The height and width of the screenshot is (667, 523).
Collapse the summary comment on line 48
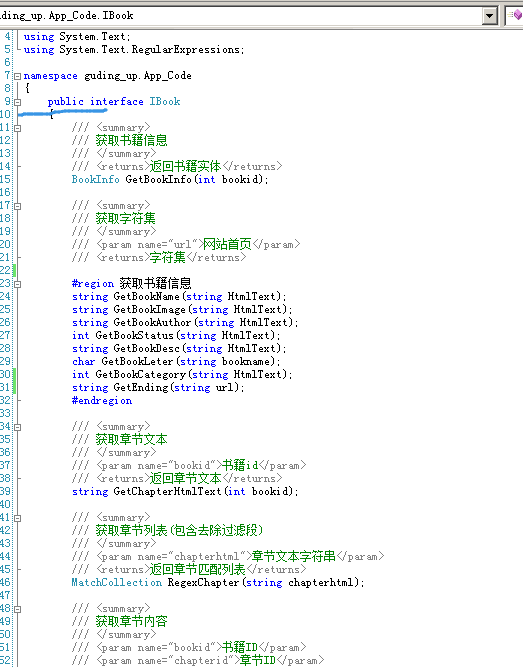click(x=17, y=609)
